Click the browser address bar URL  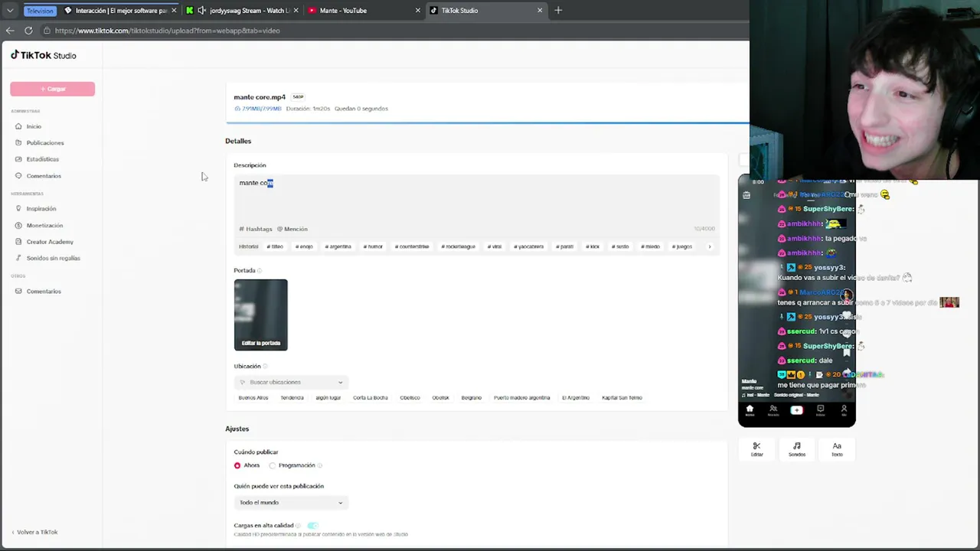pyautogui.click(x=168, y=31)
